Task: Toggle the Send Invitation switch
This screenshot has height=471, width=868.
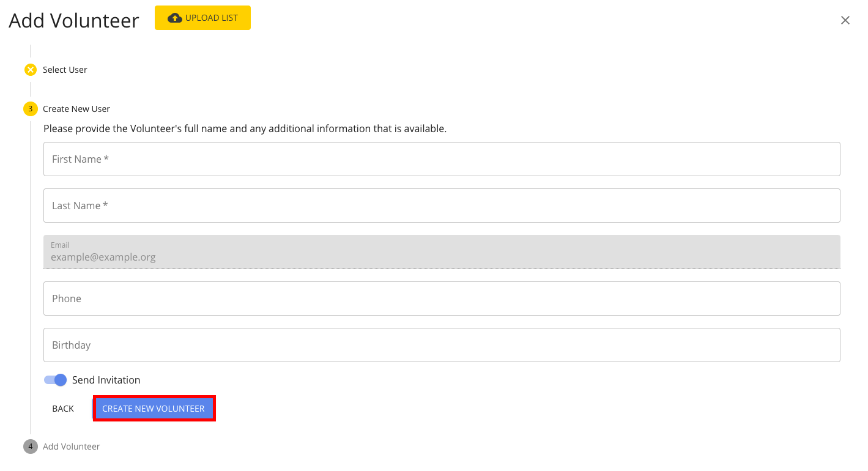Action: [x=55, y=380]
